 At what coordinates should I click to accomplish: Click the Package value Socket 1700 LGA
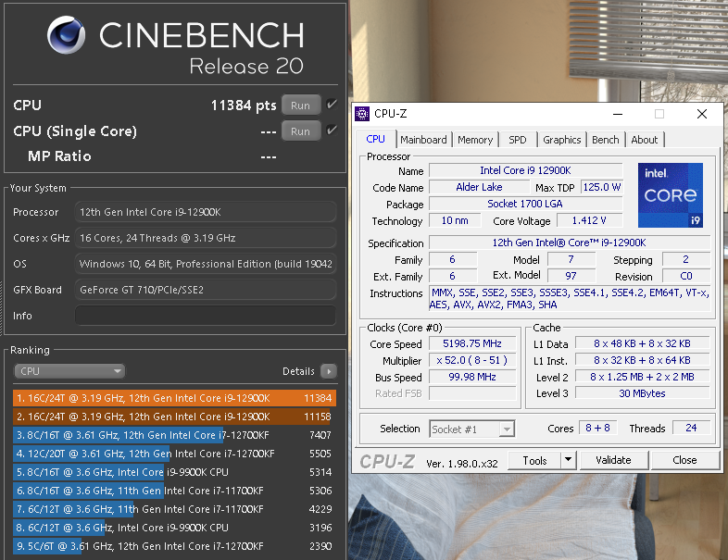coord(525,204)
